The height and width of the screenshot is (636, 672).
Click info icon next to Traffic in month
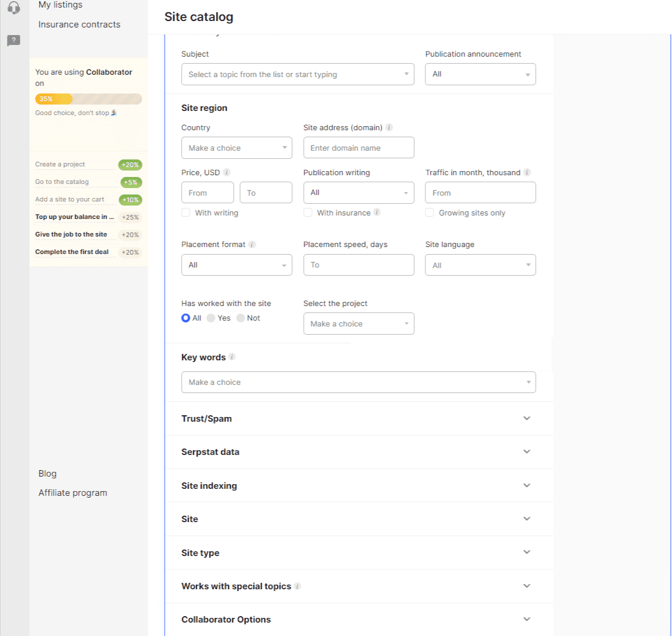(527, 172)
